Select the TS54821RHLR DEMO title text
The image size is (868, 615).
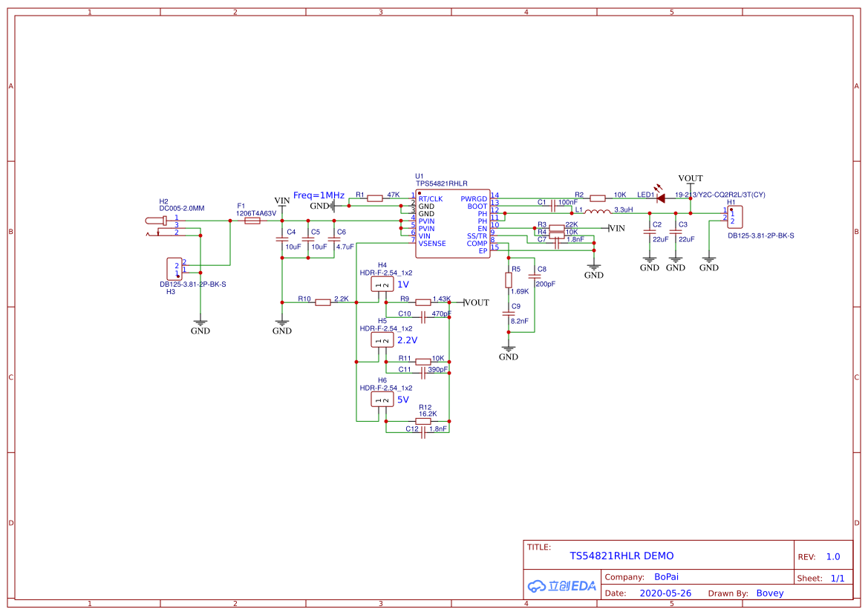coord(621,556)
